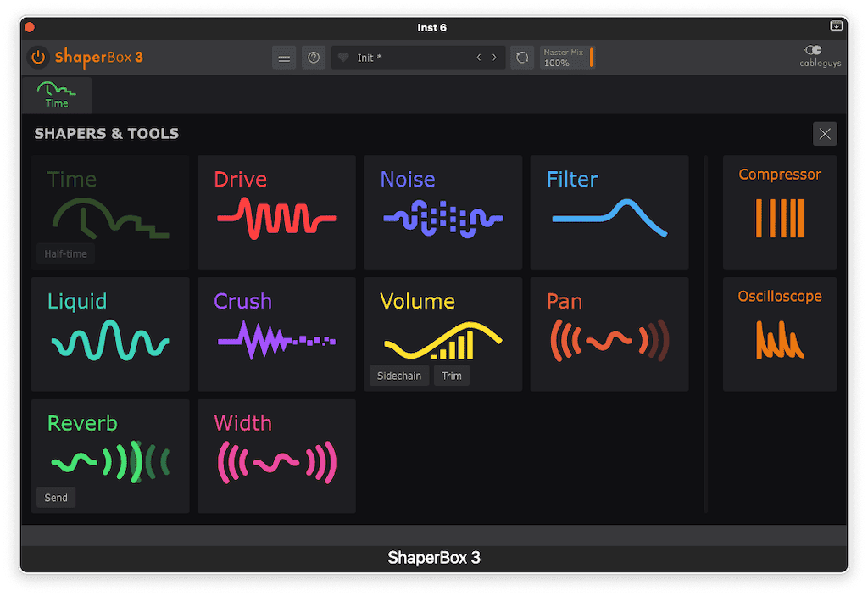Activate Half-time mode on the Time shaper
Image resolution: width=868 pixels, height=596 pixels.
(x=65, y=253)
